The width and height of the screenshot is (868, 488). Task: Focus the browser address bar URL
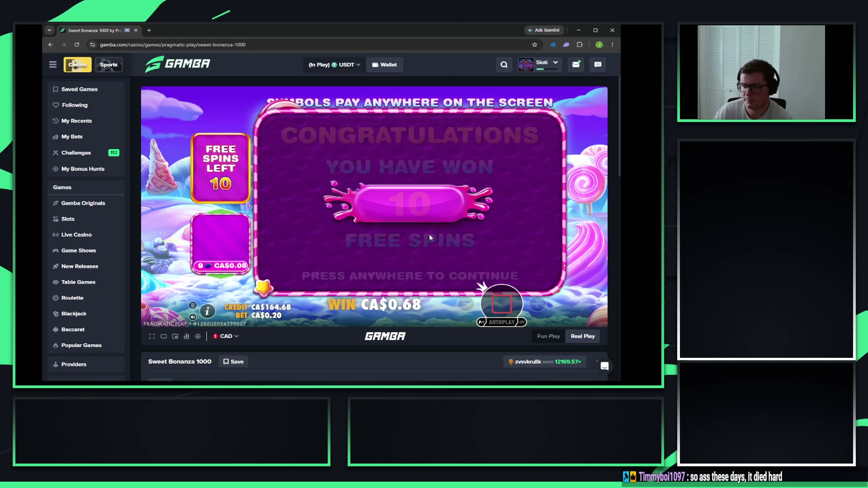312,45
